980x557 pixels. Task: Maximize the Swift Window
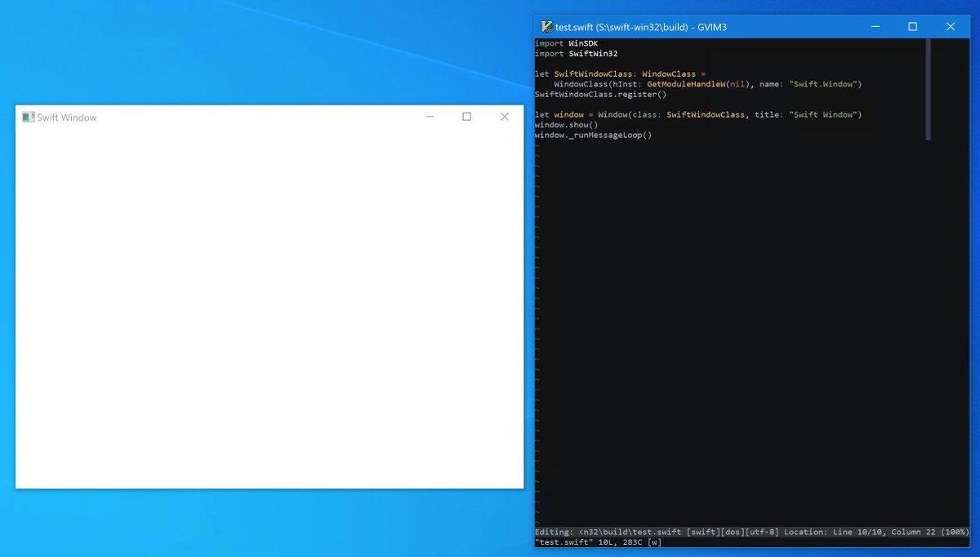click(467, 117)
